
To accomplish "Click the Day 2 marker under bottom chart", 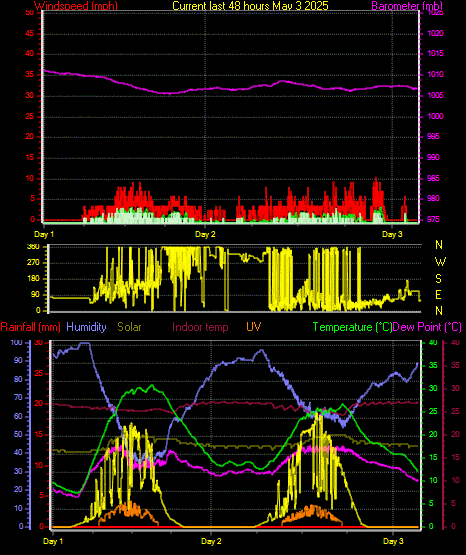I will click(x=211, y=541).
